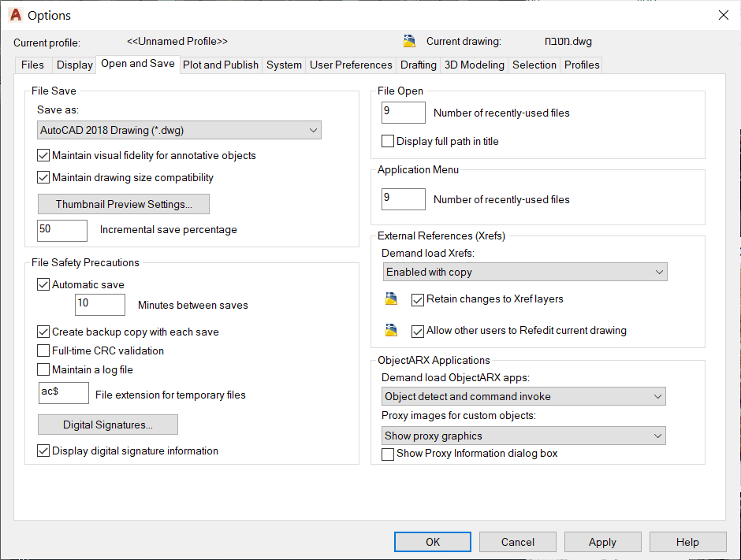The image size is (741, 560).
Task: Click drawing icon beside Allow other users Refedit
Action: pos(392,331)
